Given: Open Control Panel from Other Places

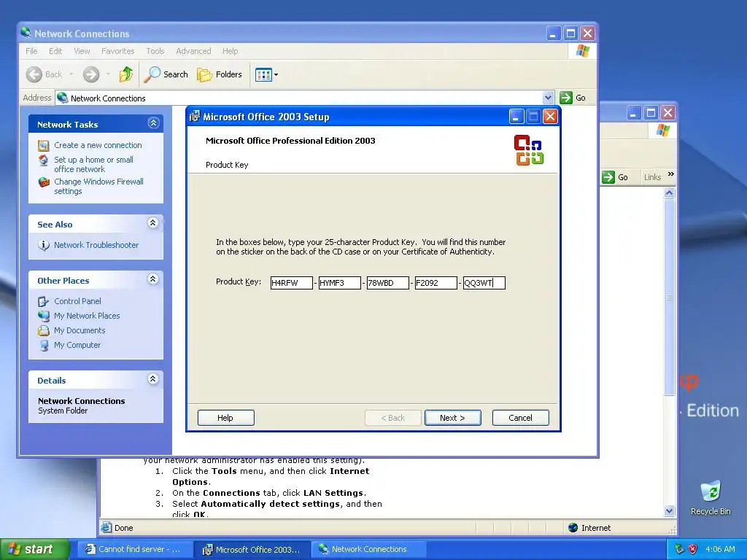Looking at the screenshot, I should 77,301.
